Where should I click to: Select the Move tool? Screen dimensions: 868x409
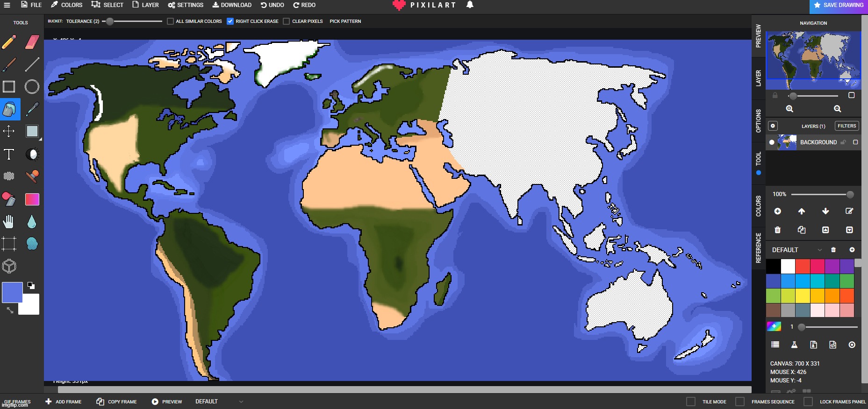click(x=9, y=131)
